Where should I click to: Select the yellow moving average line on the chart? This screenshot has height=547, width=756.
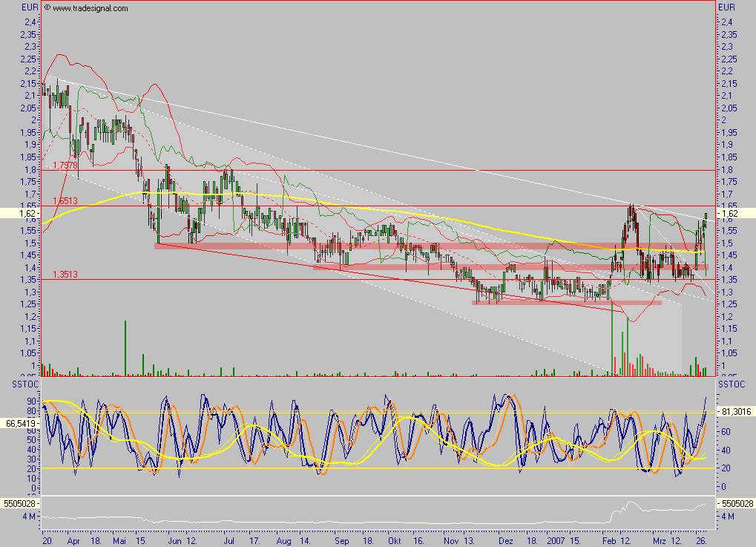371,210
